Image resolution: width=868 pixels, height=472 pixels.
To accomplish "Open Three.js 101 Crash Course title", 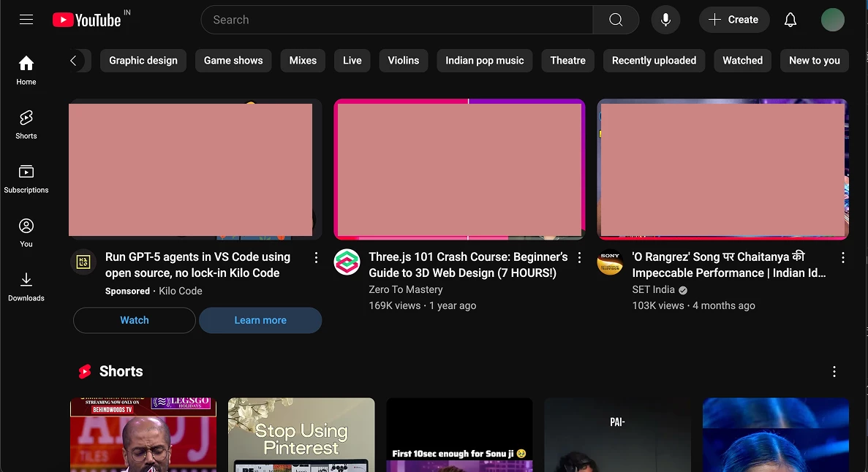I will pos(468,265).
